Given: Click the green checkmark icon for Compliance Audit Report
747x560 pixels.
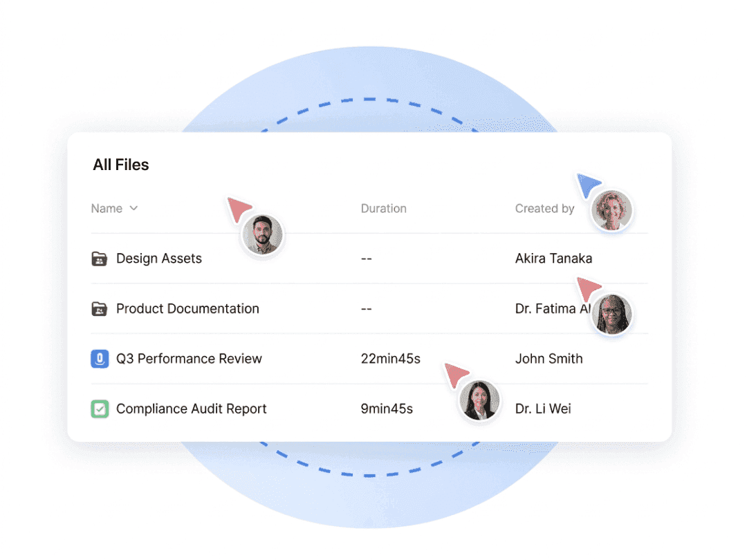Looking at the screenshot, I should [x=100, y=409].
